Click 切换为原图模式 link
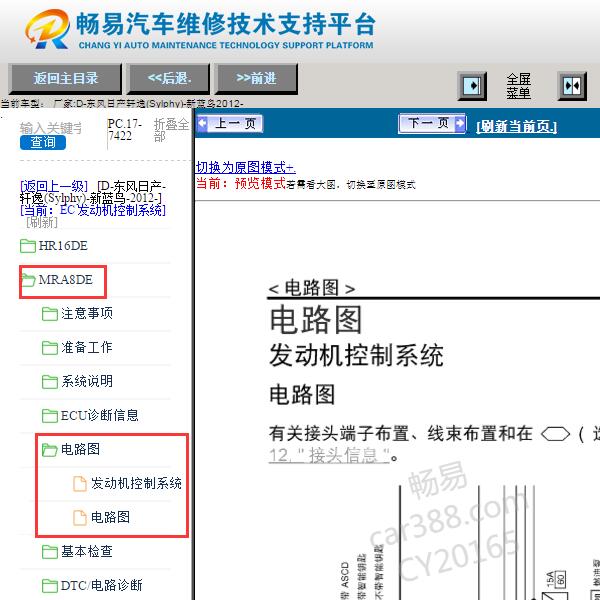 click(x=245, y=167)
